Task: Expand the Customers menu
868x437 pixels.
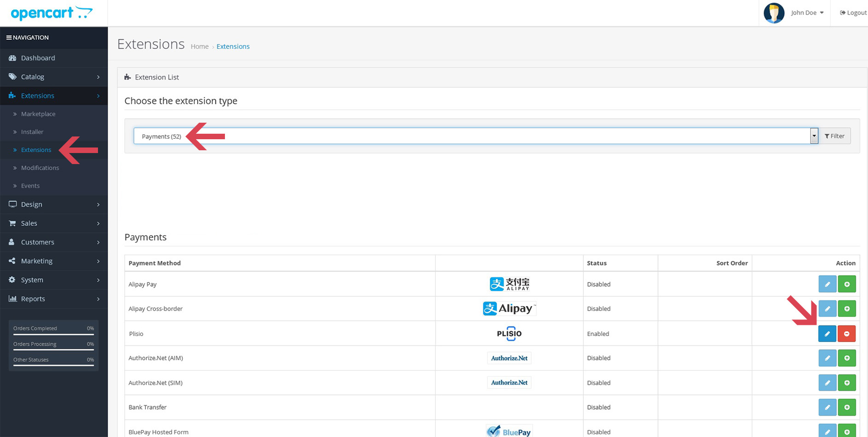Action: 54,242
